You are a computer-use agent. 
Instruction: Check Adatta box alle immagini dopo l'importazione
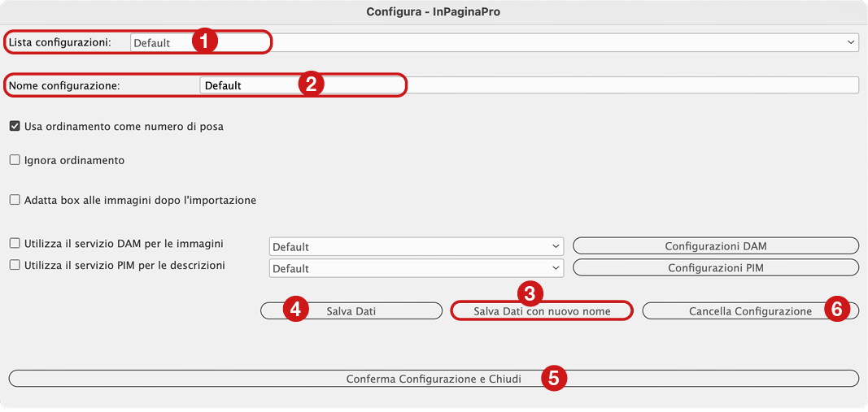point(15,200)
